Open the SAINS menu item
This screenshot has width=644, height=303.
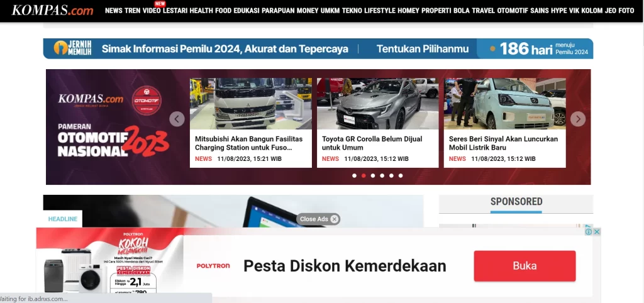[539, 11]
